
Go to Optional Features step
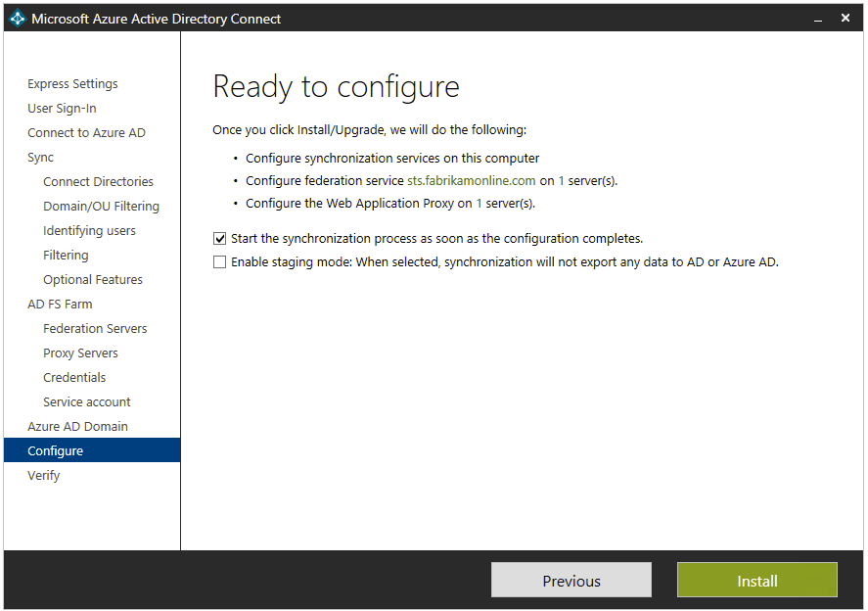pos(93,279)
